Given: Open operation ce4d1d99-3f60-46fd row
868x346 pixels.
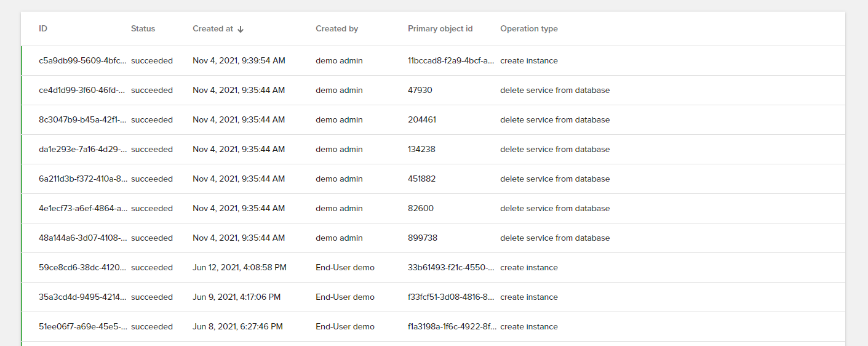Looking at the screenshot, I should click(x=83, y=91).
